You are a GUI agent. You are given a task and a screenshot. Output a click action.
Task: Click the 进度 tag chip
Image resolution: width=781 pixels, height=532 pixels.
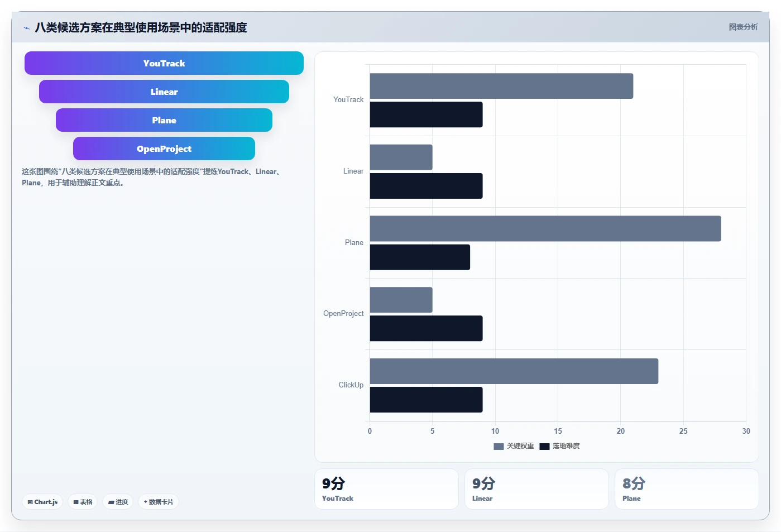[118, 502]
